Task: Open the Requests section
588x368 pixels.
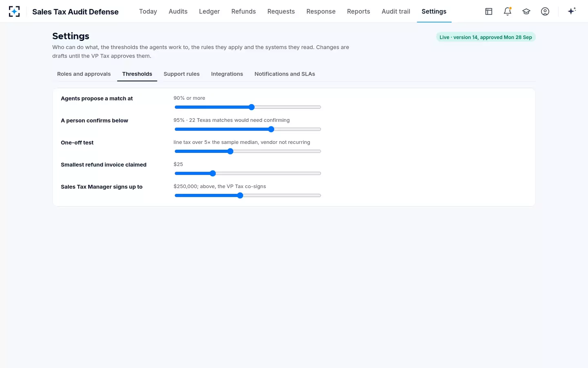Action: tap(281, 11)
